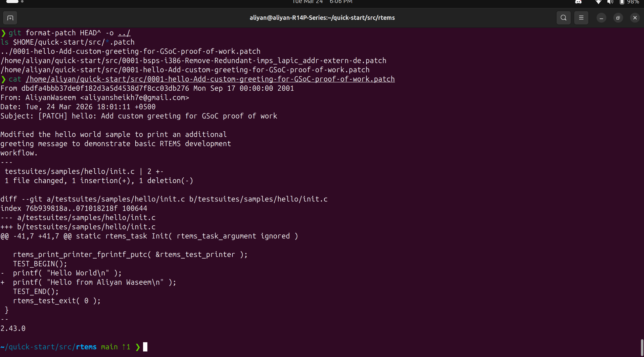Open a new terminal tab
The image size is (644, 357).
pos(10,18)
